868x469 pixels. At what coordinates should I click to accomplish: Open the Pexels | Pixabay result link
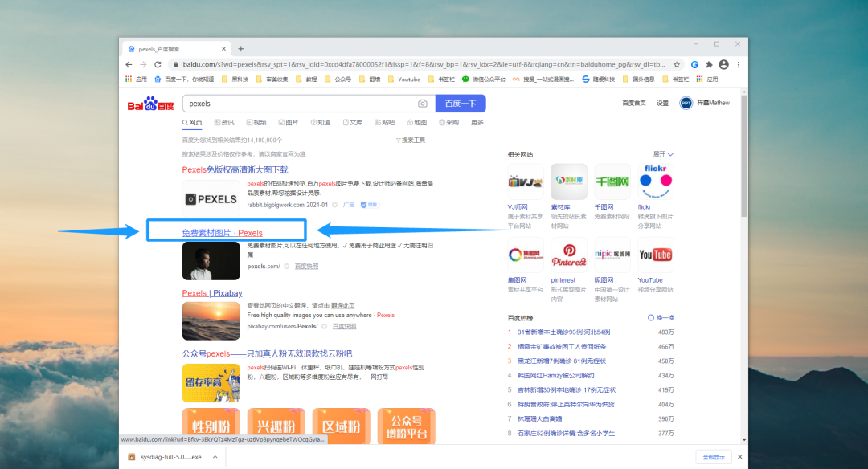point(212,293)
